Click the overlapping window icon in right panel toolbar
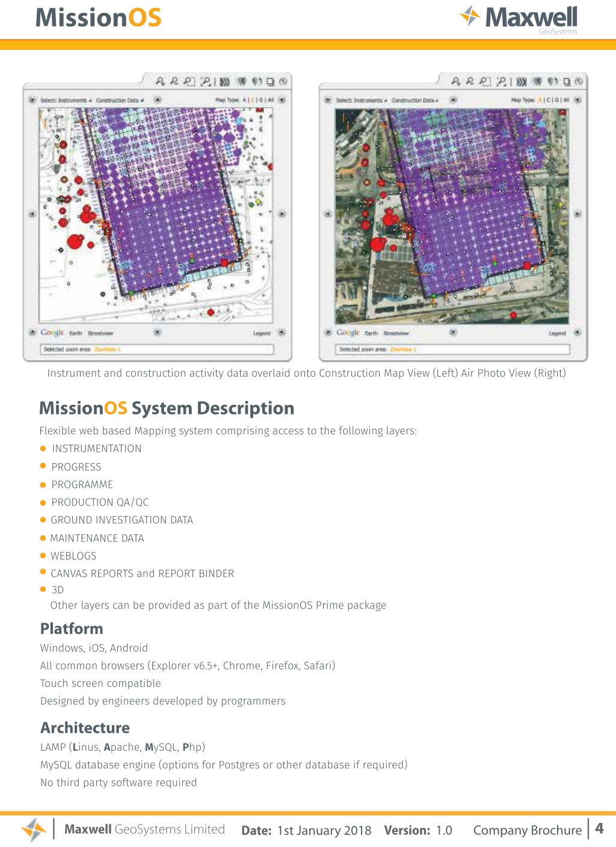Image resolution: width=616 pixels, height=847 pixels. point(566,81)
